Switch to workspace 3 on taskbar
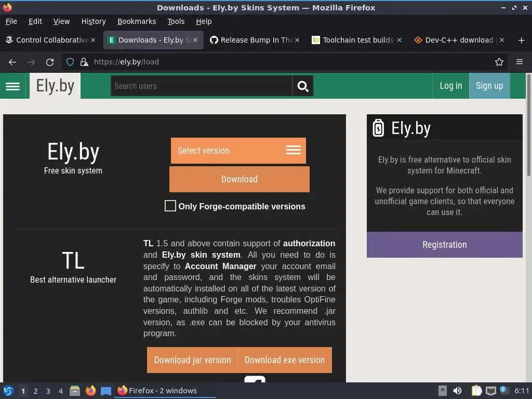 click(x=48, y=391)
